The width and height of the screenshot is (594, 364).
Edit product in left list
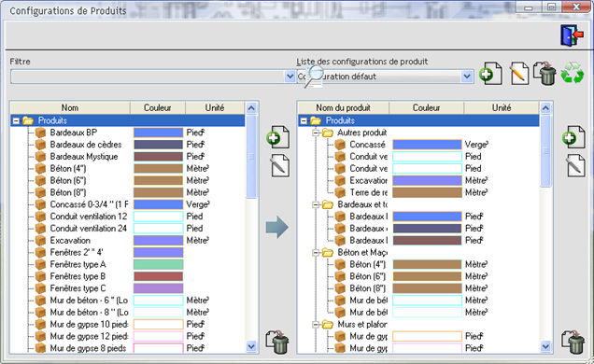click(280, 165)
